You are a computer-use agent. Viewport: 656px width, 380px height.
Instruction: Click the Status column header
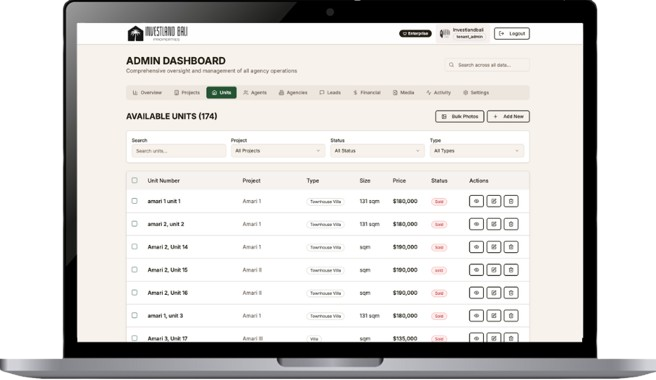pos(439,181)
